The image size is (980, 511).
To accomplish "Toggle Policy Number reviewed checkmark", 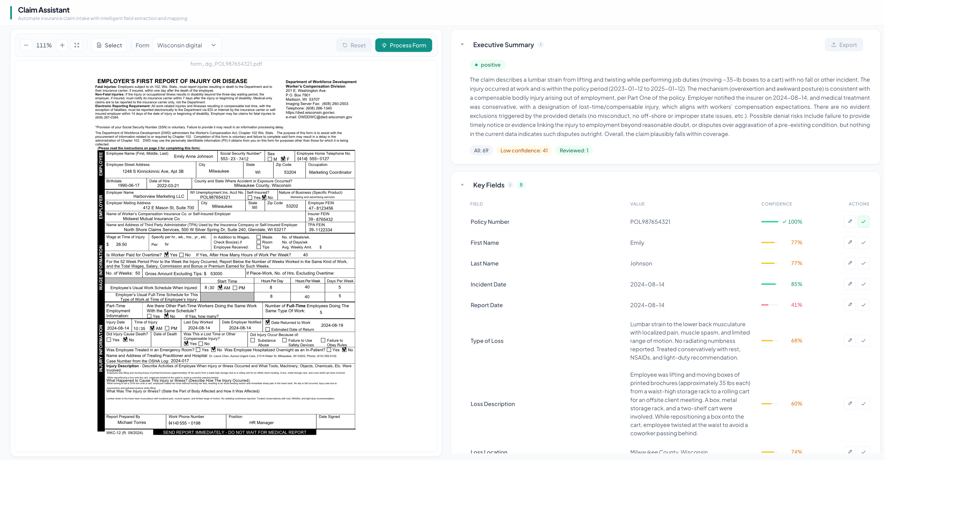I will 863,222.
